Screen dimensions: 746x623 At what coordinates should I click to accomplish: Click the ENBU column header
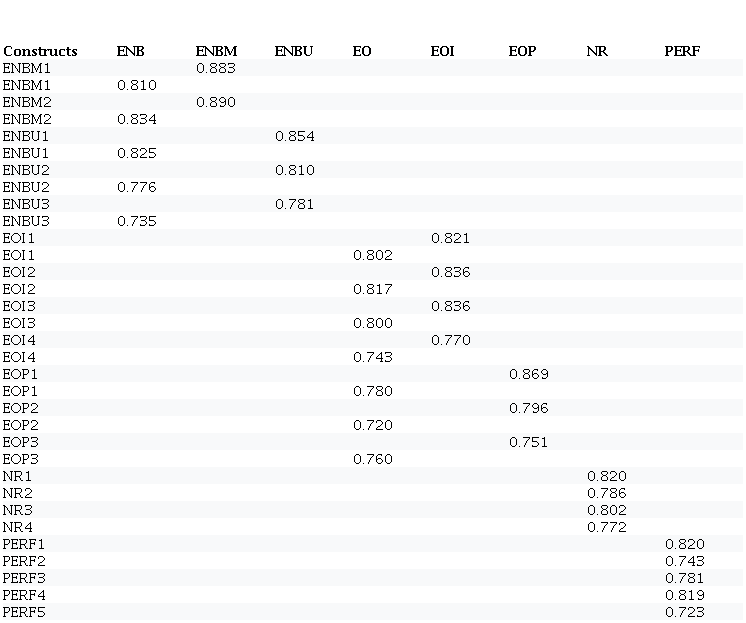coord(293,51)
